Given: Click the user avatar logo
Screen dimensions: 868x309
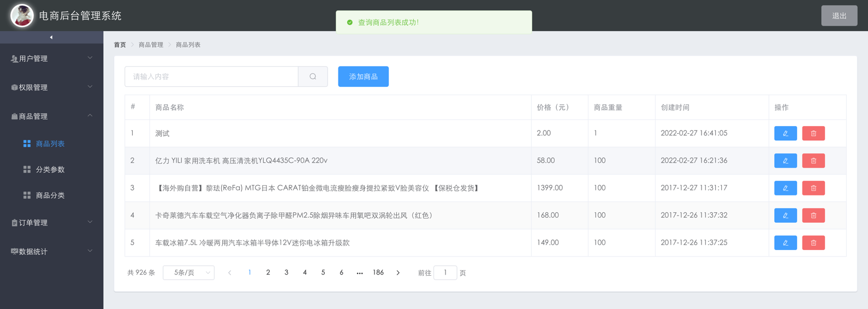Looking at the screenshot, I should point(22,15).
